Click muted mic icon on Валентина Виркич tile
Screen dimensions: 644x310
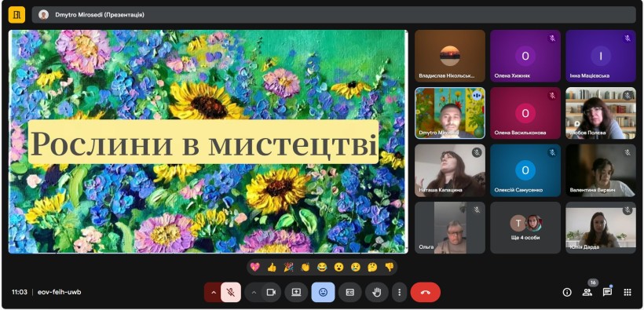click(628, 153)
